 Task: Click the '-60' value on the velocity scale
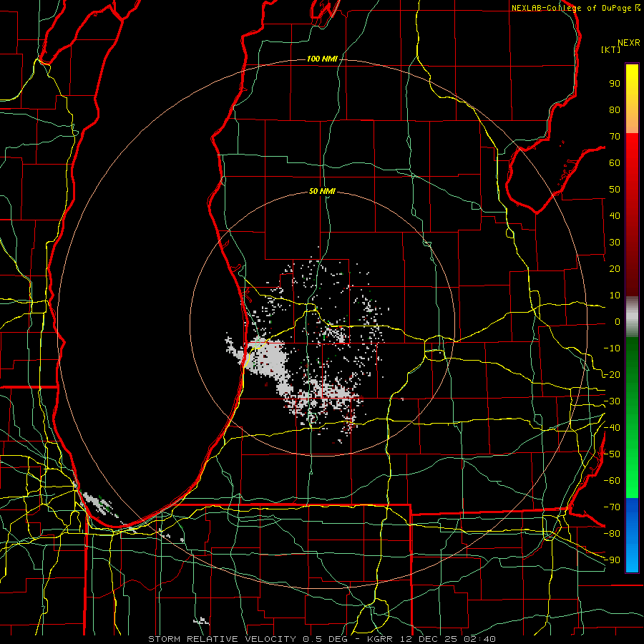612,481
